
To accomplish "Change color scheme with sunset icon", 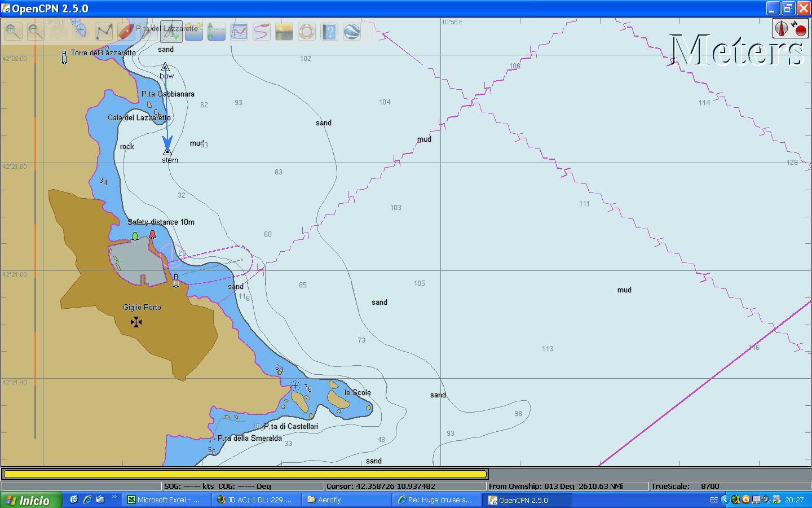I will point(284,32).
